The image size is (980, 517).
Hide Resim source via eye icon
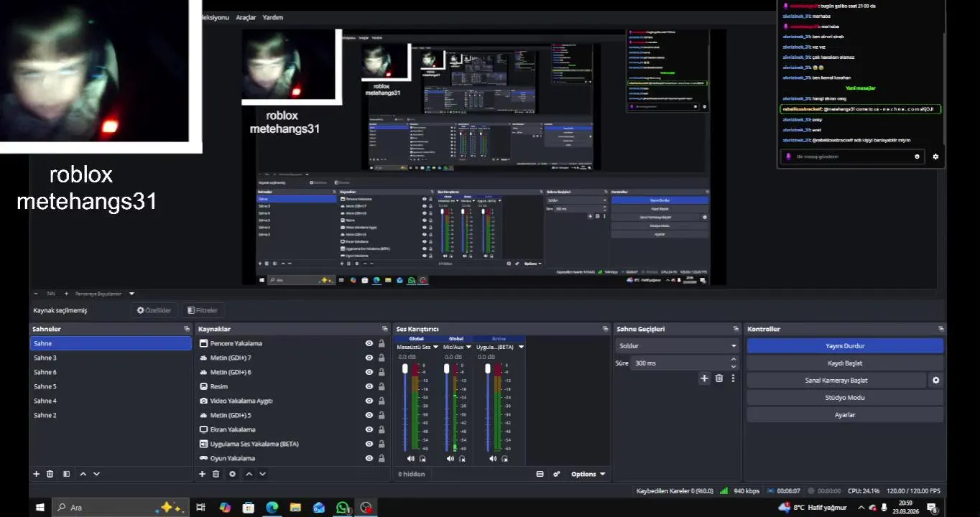pos(369,386)
